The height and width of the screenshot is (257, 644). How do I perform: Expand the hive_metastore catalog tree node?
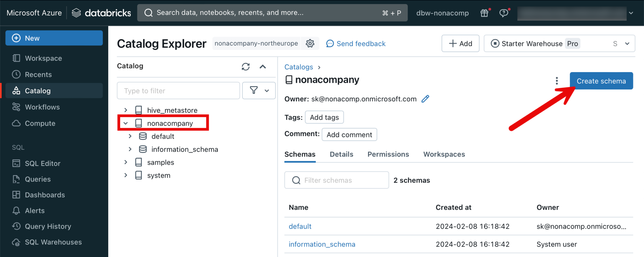click(x=126, y=110)
